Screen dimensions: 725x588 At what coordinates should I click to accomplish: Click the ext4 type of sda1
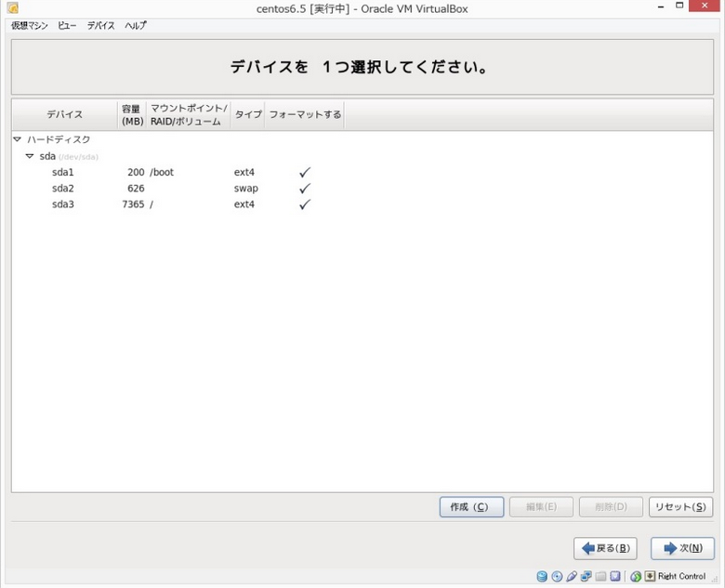tap(244, 173)
